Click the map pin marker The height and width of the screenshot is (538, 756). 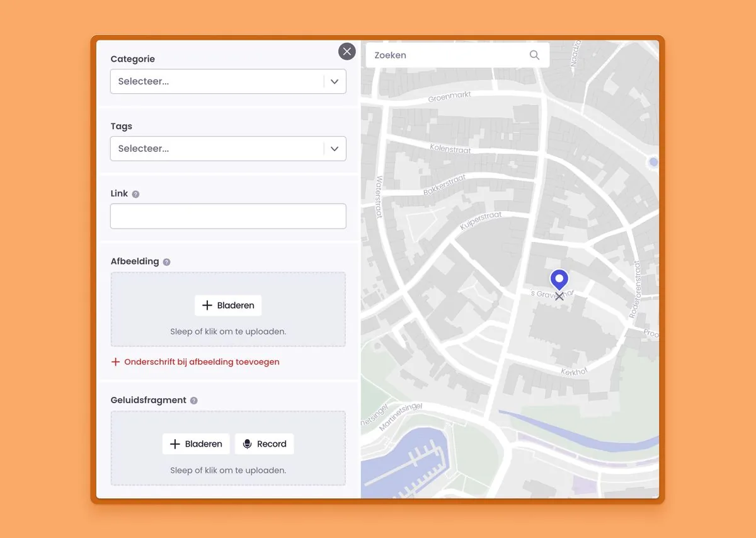(559, 277)
